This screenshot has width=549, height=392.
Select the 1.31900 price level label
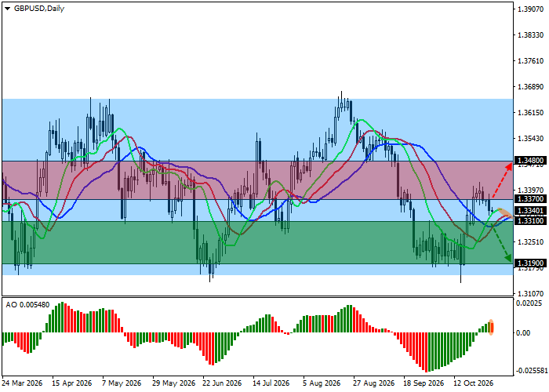coord(531,263)
